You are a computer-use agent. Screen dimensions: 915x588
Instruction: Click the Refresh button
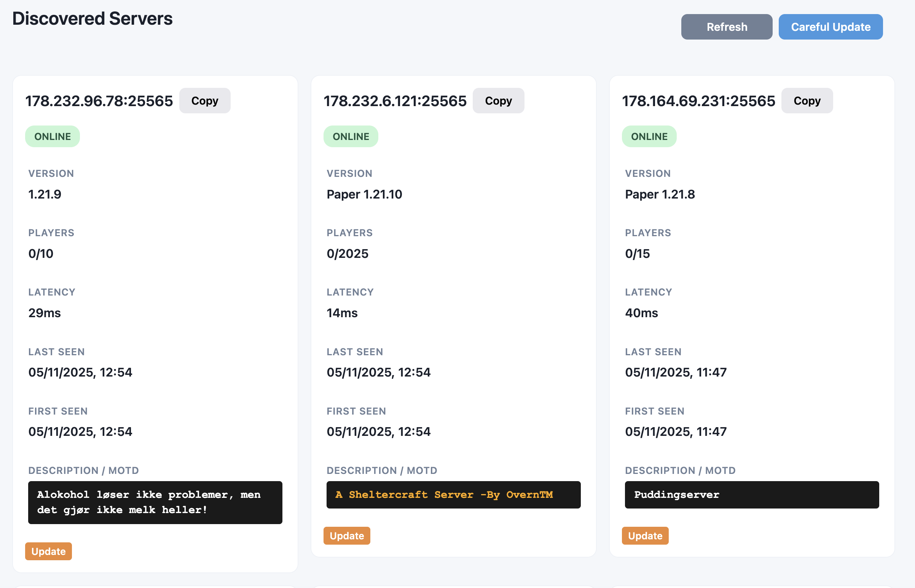click(x=726, y=27)
